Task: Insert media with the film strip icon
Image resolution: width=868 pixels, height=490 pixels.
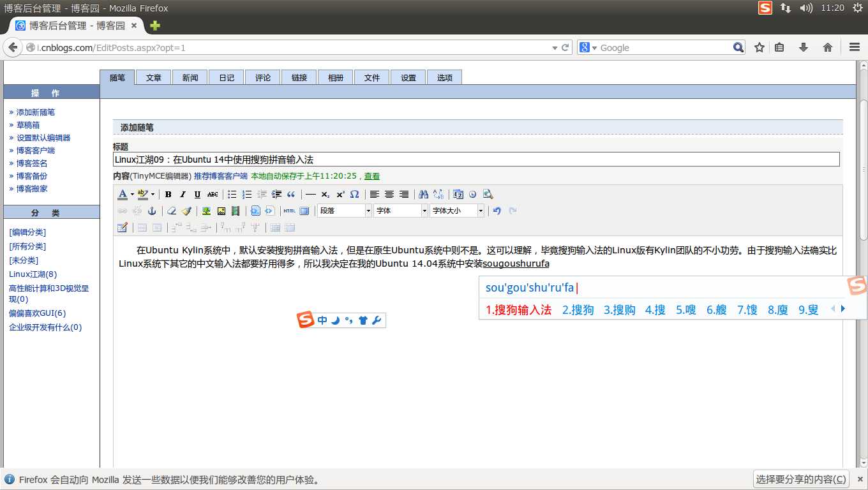Action: 236,211
